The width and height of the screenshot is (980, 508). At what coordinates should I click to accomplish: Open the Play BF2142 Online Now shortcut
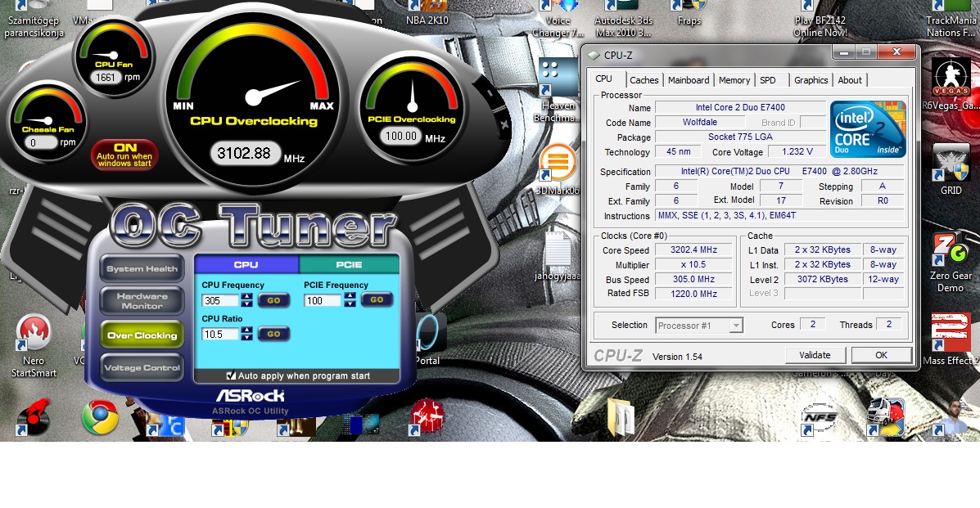point(820,20)
